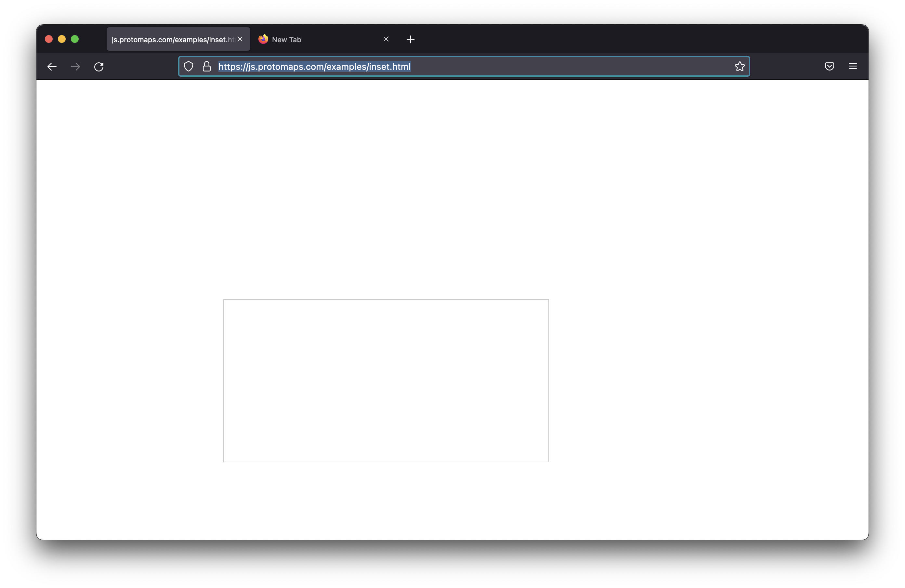This screenshot has width=905, height=588.
Task: Open a new tab with the plus button
Action: 410,39
